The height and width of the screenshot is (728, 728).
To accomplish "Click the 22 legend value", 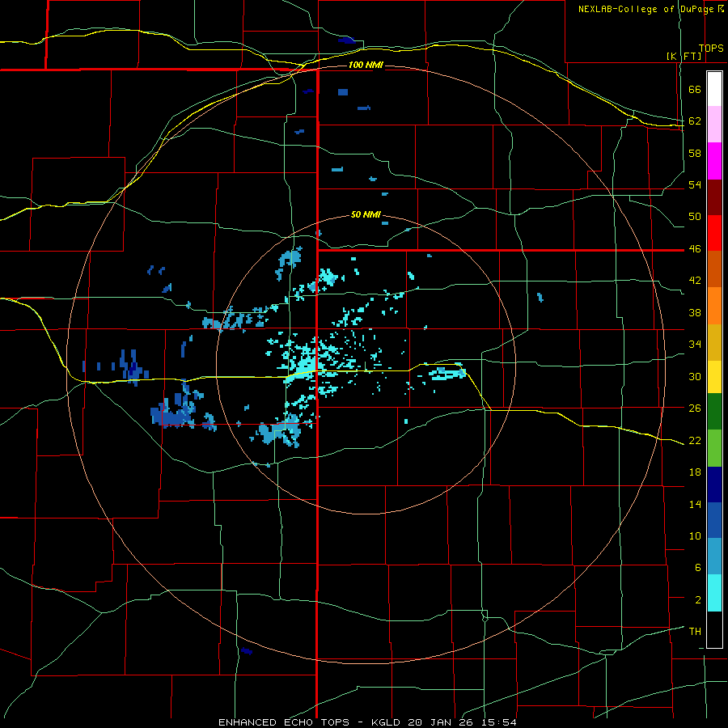I will pyautogui.click(x=695, y=440).
